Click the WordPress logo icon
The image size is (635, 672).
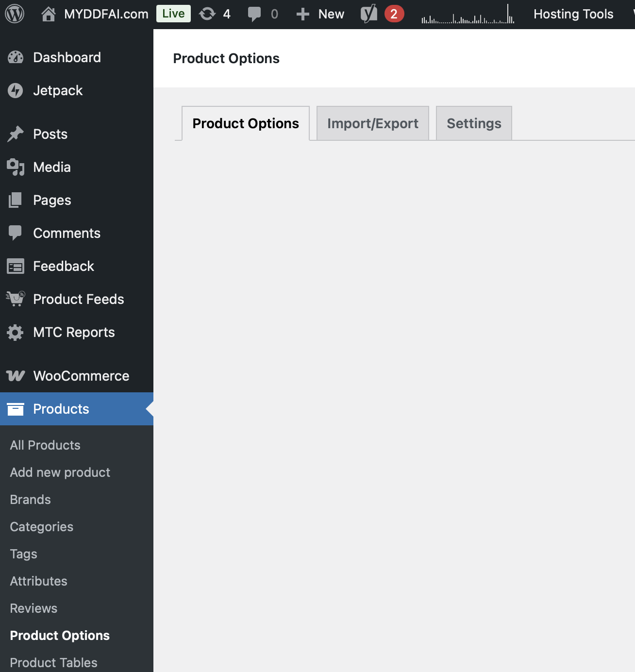click(x=15, y=14)
